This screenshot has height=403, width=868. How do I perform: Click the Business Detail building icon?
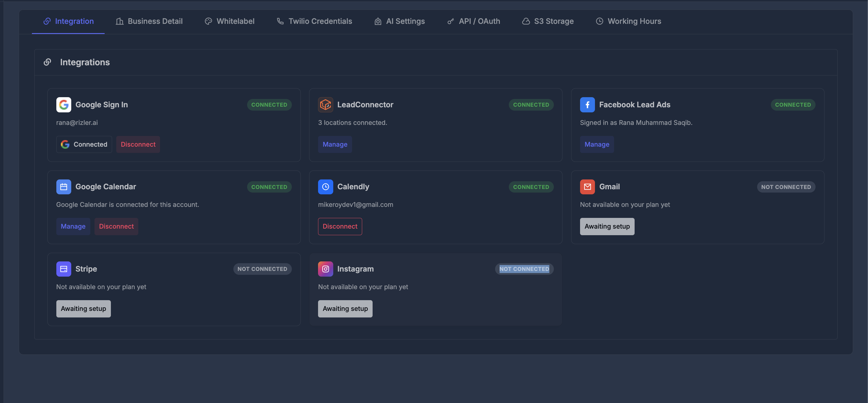120,21
